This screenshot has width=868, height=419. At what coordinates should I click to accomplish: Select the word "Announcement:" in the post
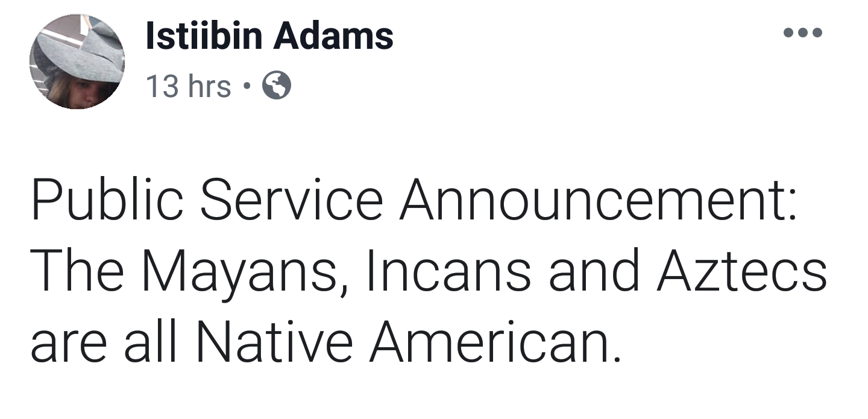click(597, 200)
